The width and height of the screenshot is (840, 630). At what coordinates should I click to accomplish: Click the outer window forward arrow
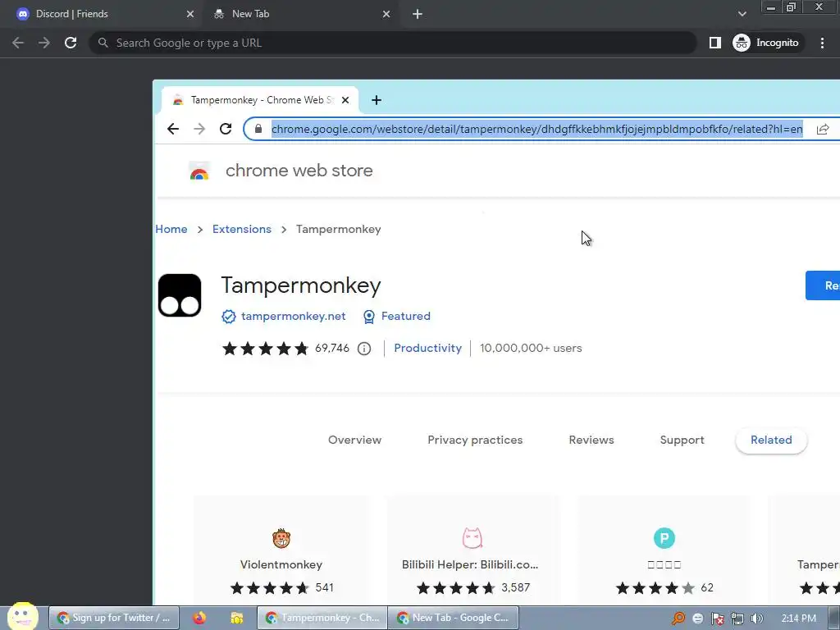tap(44, 43)
